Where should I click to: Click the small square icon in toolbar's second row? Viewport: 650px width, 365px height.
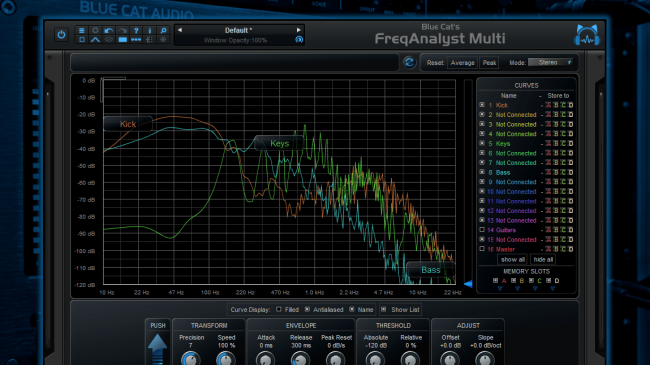[82, 40]
